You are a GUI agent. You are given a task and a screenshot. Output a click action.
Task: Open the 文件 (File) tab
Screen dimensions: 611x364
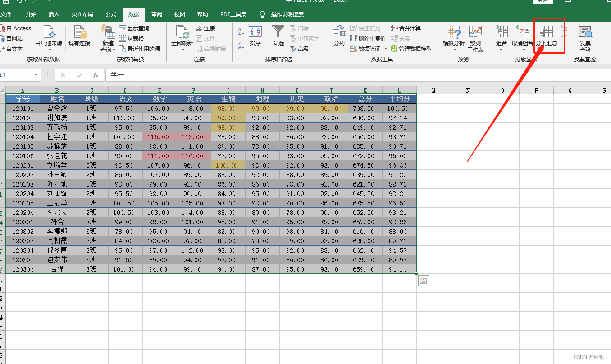pyautogui.click(x=6, y=14)
